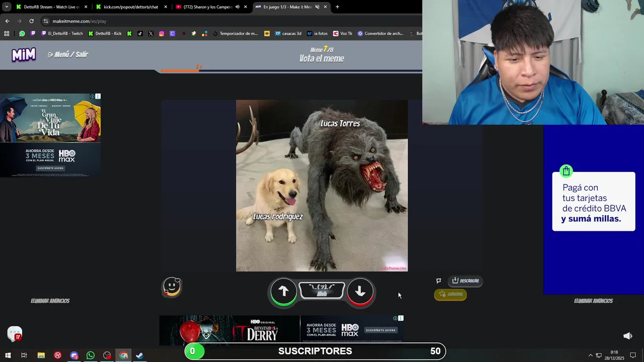The width and height of the screenshot is (644, 362).
Task: Open Task View on taskbar
Action: 24,355
